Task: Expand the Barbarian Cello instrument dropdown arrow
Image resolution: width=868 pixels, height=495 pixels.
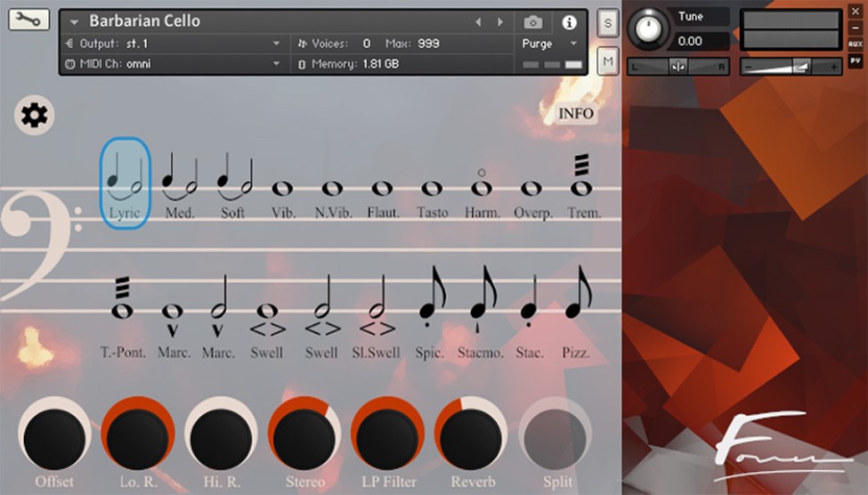Action: pos(73,21)
